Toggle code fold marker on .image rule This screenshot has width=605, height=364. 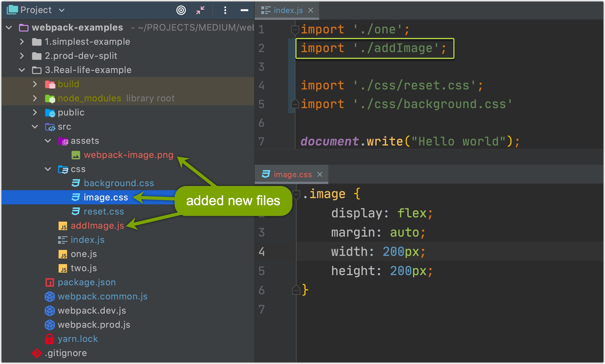tap(296, 194)
